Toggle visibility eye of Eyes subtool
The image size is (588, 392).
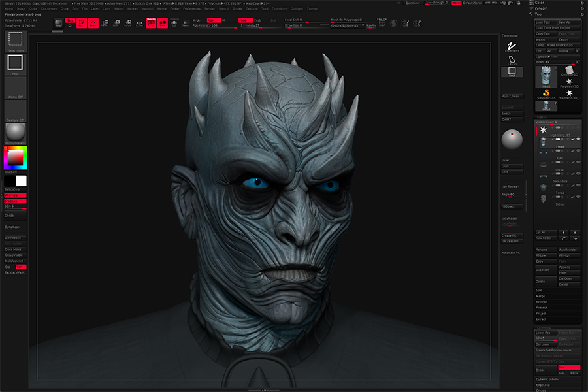578,151
